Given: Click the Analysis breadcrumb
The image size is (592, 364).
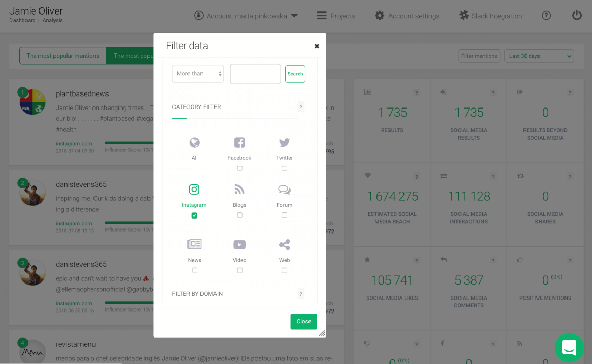Looking at the screenshot, I should coord(52,20).
